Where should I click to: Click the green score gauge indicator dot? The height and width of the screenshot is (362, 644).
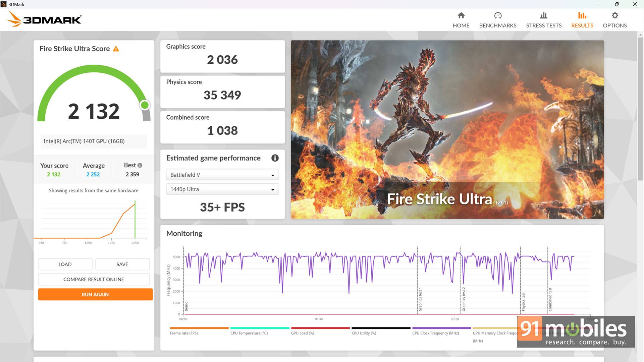tap(145, 105)
